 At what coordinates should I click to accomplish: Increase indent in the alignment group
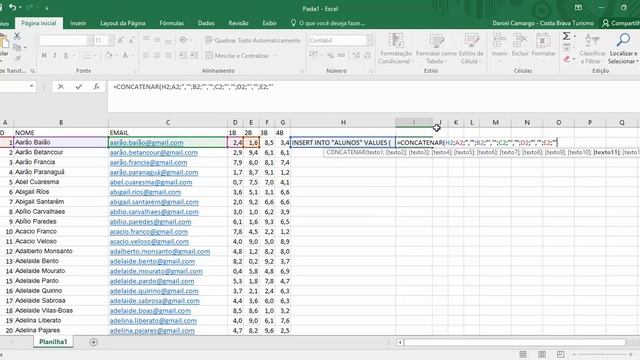(194, 56)
